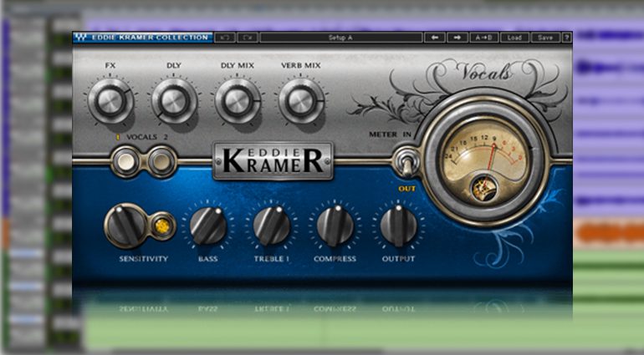The width and height of the screenshot is (644, 355).
Task: Click the Eddie Kramer Collection title text
Action: [150, 38]
